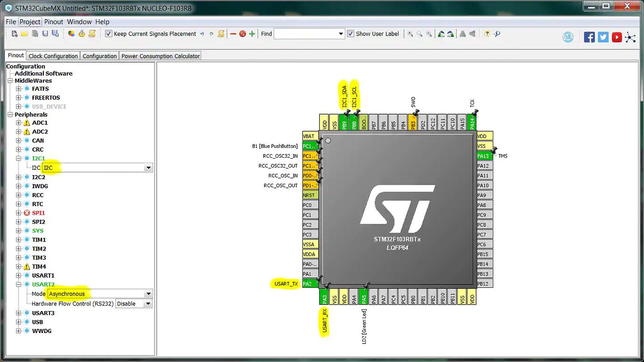Uncheck the Keep Current Signals Placement box
The width and height of the screenshot is (644, 362).
pos(108,34)
